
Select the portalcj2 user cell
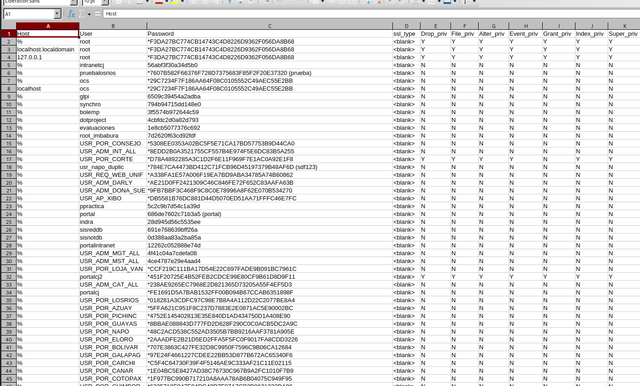click(x=113, y=277)
